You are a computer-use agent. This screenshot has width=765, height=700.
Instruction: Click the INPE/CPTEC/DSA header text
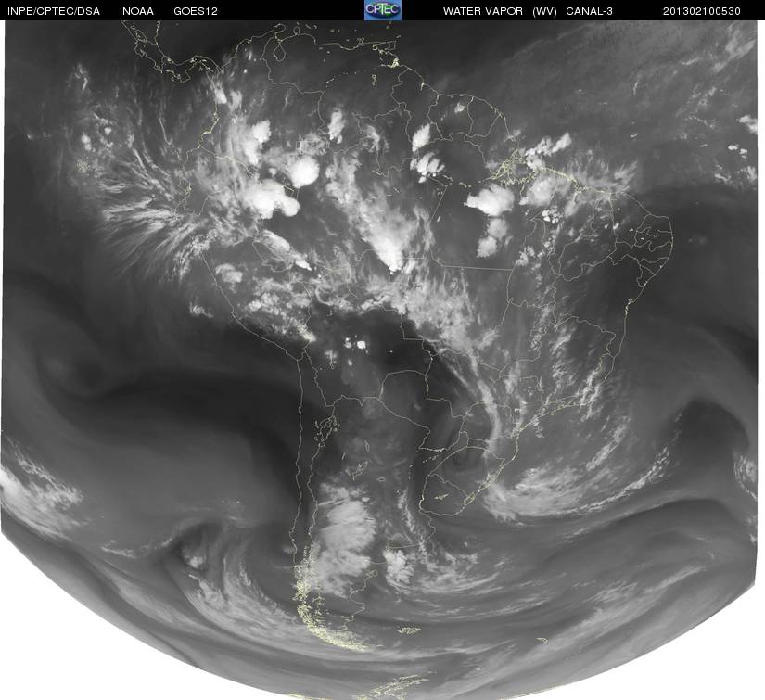(x=54, y=11)
